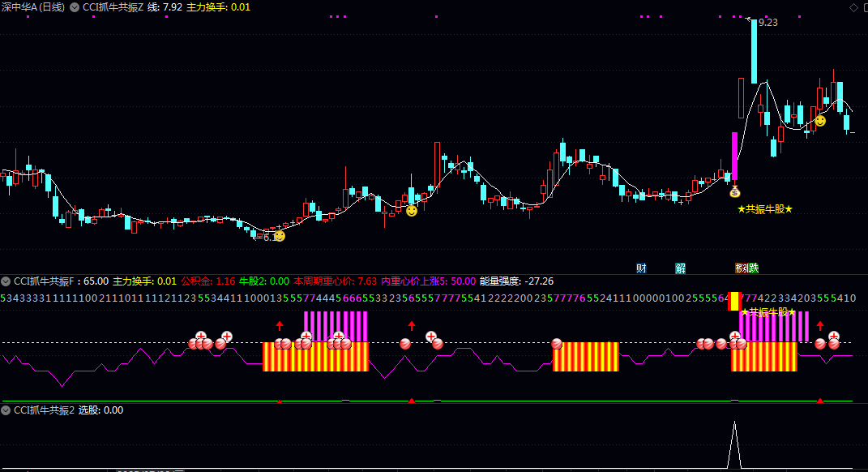868x472 pixels.
Task: Click the smiley face near the latest candles
Action: pos(820,121)
